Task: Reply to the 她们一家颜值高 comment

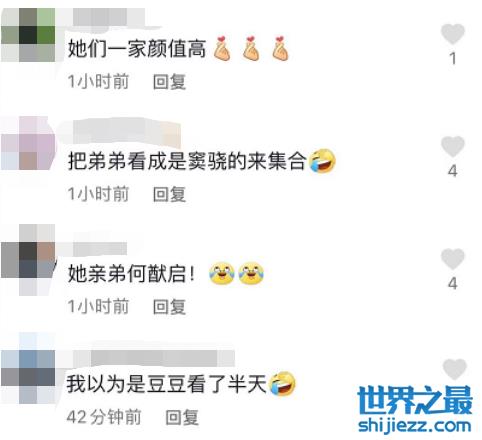Action: pyautogui.click(x=169, y=82)
